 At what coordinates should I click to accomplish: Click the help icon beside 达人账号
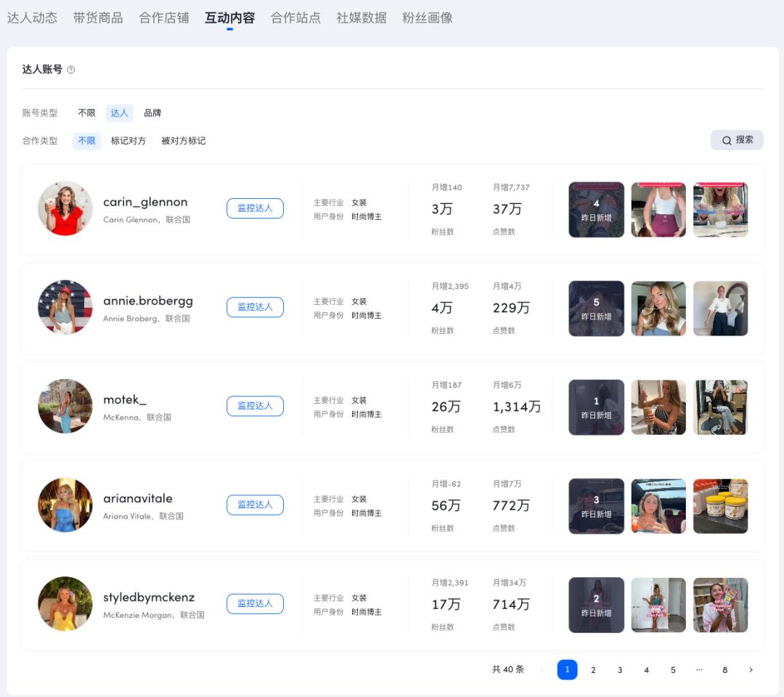tap(71, 70)
